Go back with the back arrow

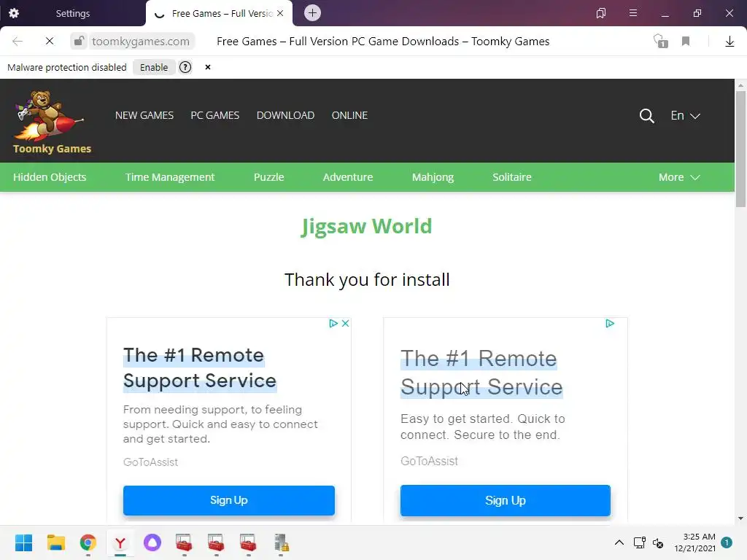point(18,42)
